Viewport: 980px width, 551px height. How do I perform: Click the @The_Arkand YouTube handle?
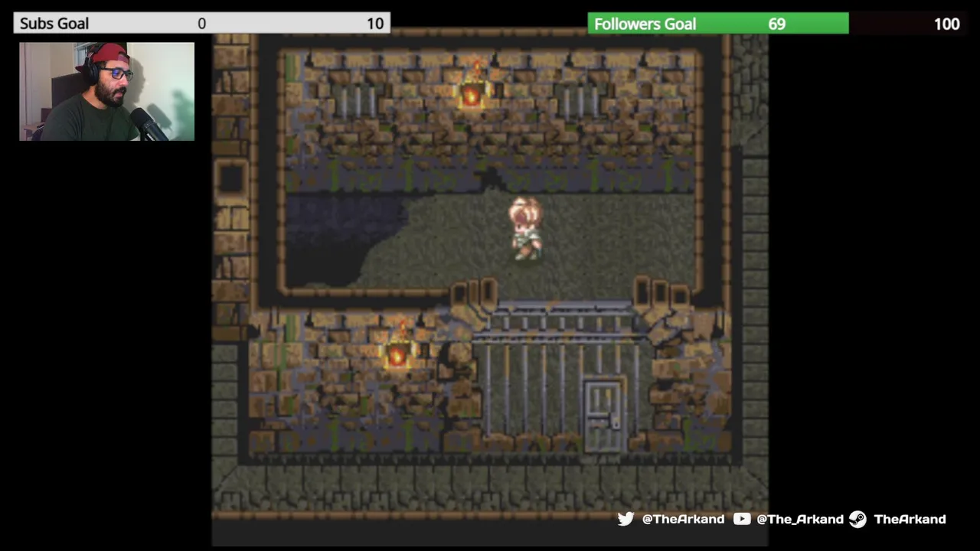click(800, 519)
